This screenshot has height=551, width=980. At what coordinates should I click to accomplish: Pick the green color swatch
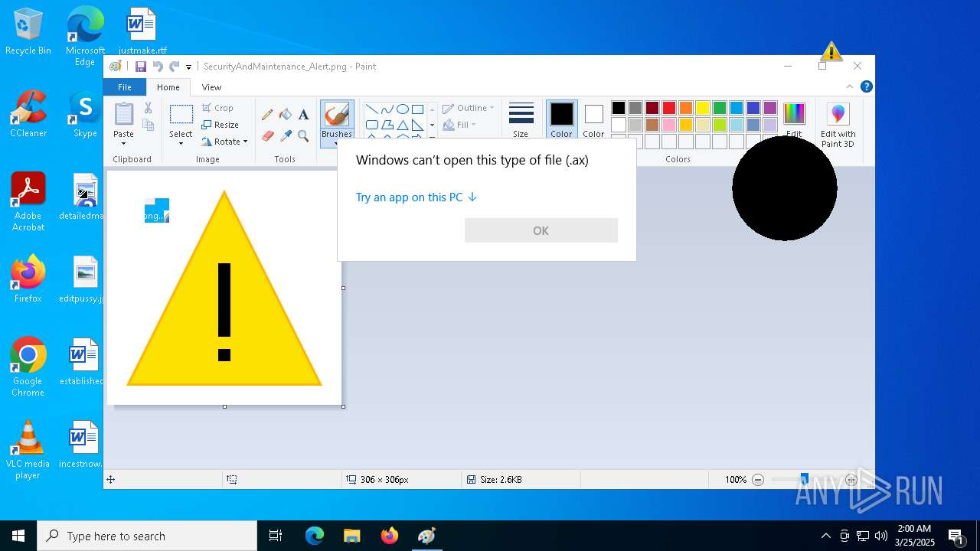[720, 108]
